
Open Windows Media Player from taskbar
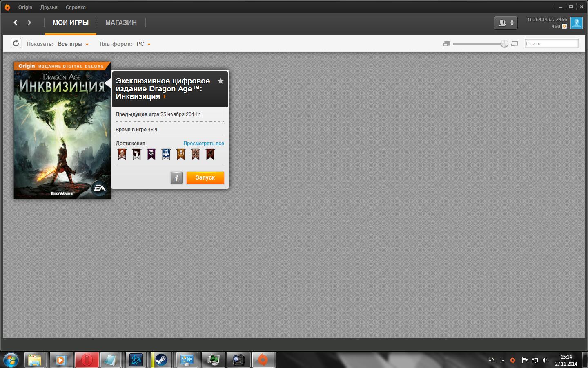coord(61,360)
